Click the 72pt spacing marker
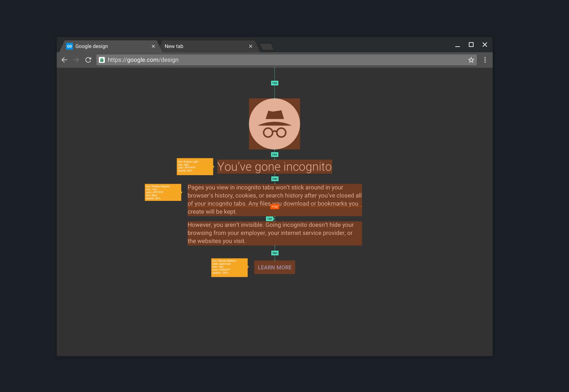This screenshot has height=392, width=569. click(x=275, y=83)
